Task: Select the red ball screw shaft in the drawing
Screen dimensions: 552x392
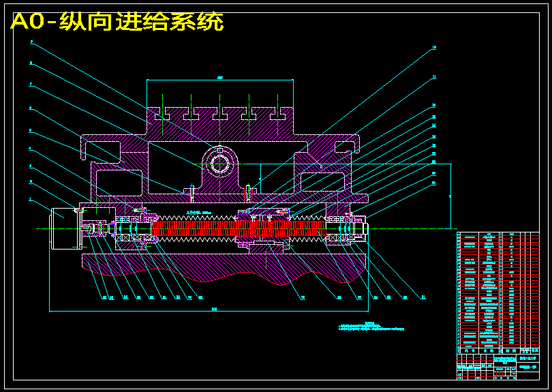Action: coord(239,229)
